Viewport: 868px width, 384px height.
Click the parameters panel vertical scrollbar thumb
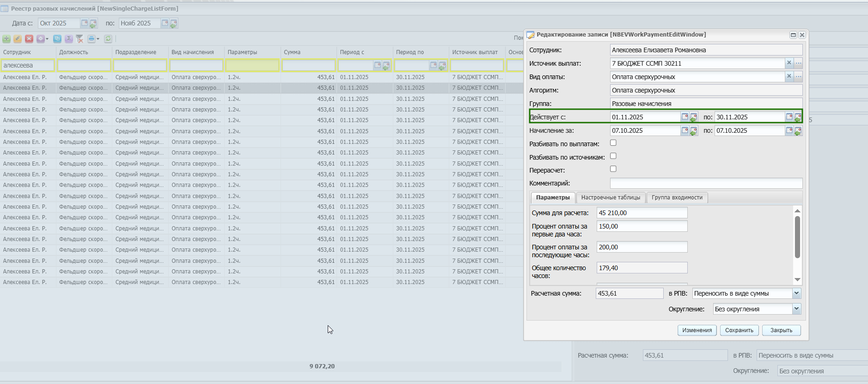(797, 237)
